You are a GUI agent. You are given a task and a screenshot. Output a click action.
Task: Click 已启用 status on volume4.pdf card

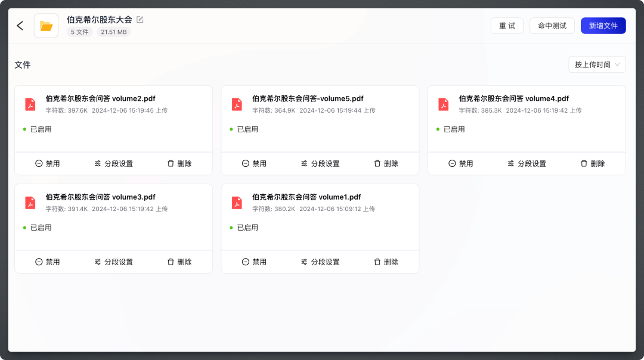point(451,129)
